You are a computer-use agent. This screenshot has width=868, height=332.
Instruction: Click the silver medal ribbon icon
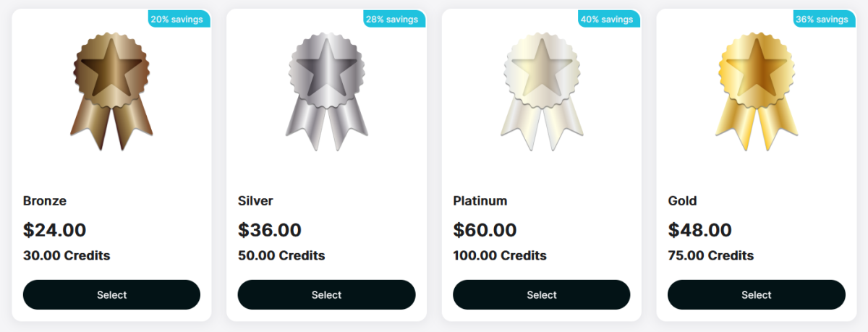point(326,92)
